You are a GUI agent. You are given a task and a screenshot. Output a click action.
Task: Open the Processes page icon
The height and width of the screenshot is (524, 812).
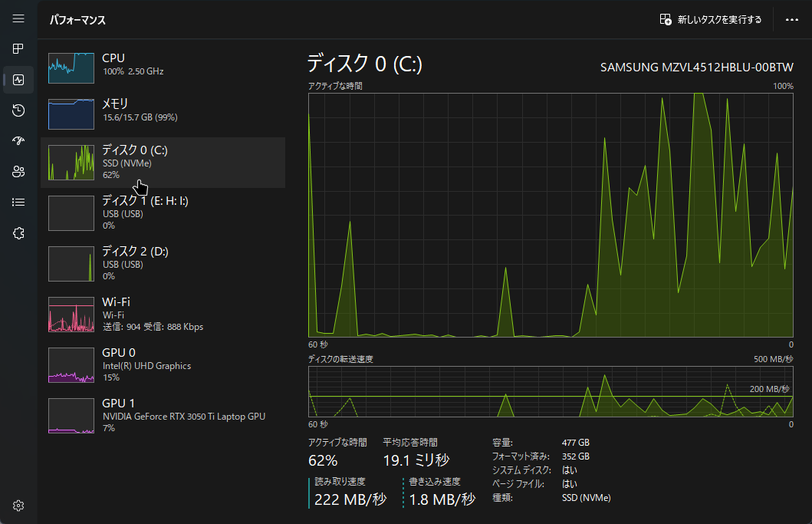18,49
